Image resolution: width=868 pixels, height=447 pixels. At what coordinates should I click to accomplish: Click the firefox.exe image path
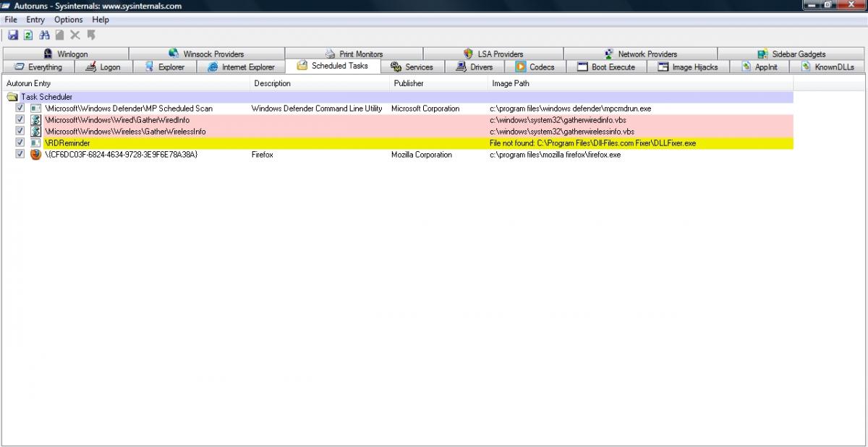click(x=555, y=155)
